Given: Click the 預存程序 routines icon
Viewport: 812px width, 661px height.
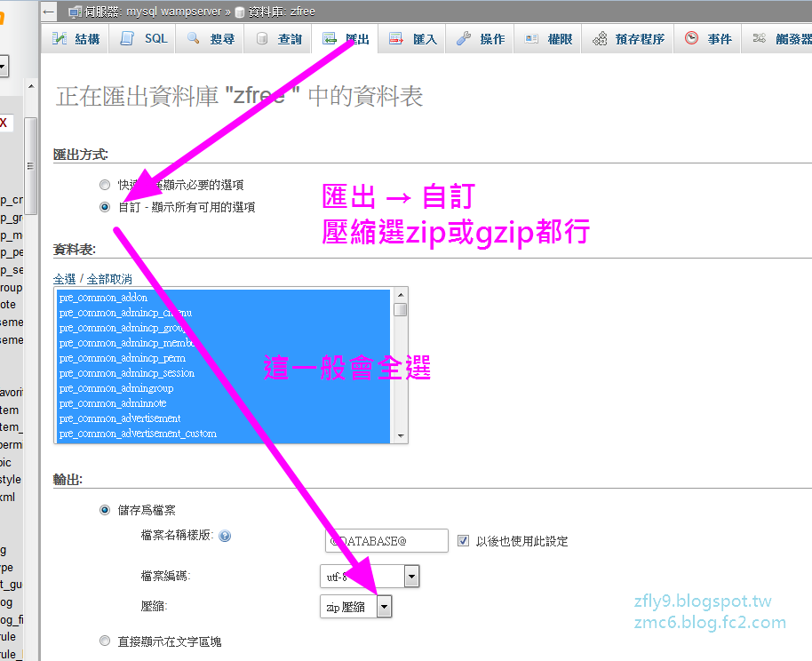Looking at the screenshot, I should (x=600, y=38).
